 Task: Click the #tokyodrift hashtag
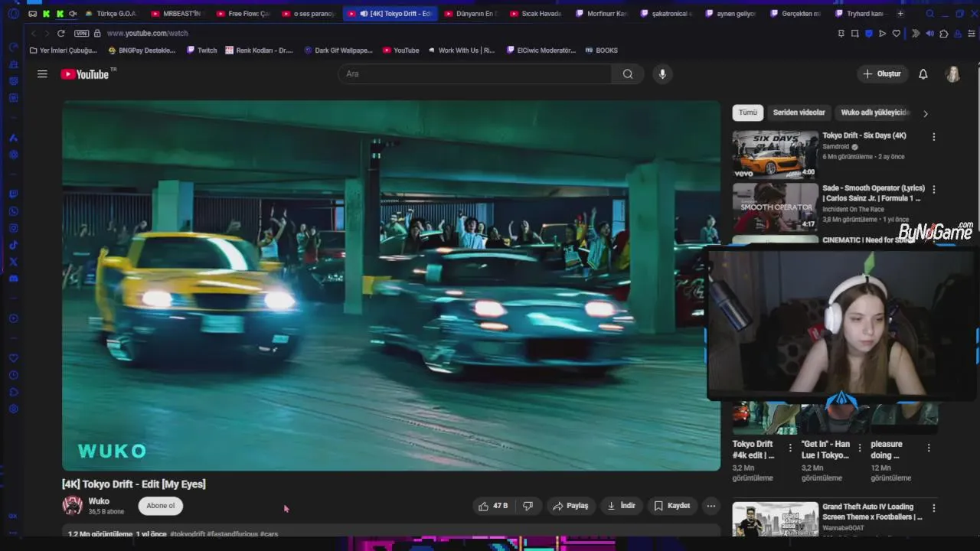click(188, 534)
